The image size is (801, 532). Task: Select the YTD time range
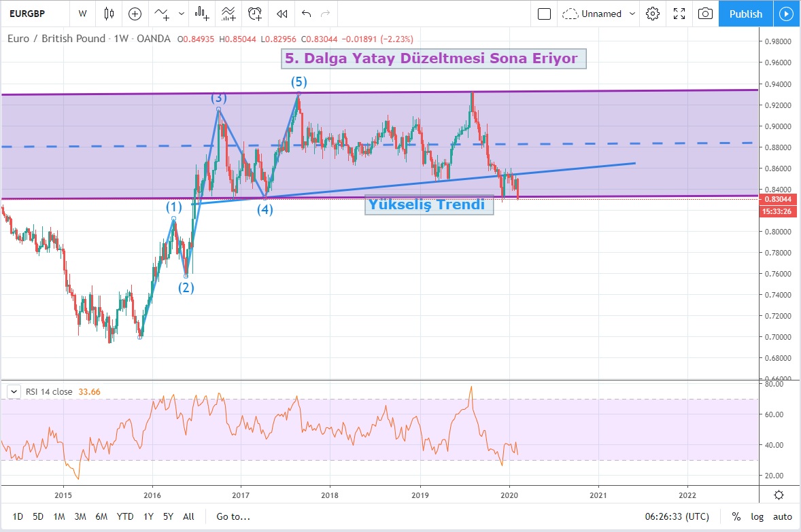point(125,516)
